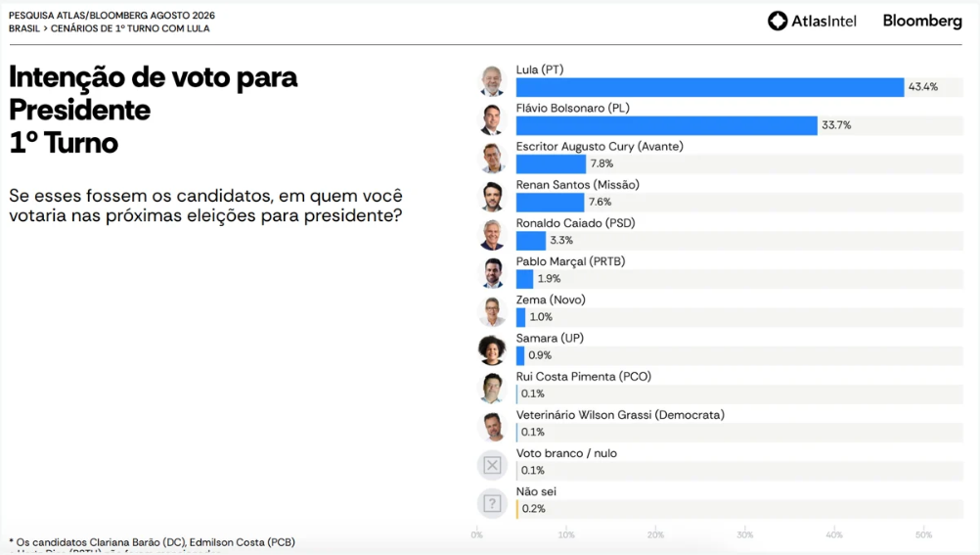
Task: Click the BRASIL breadcrumb in header
Action: click(x=24, y=28)
